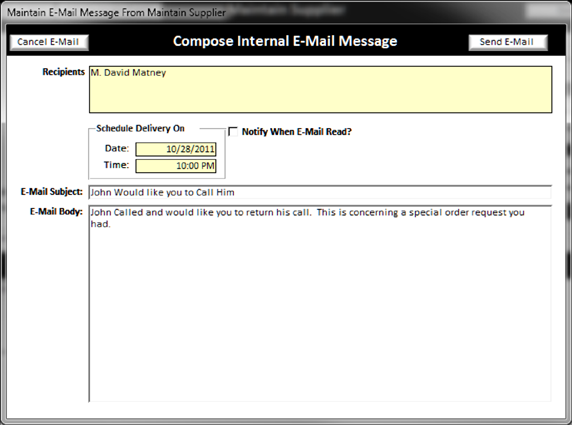The image size is (572, 425).
Task: Click the recipient name M. David Matney
Action: click(128, 73)
